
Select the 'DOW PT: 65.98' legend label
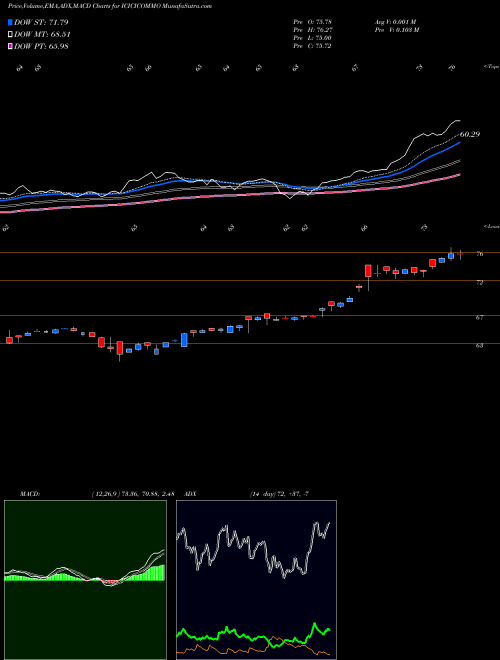41,46
